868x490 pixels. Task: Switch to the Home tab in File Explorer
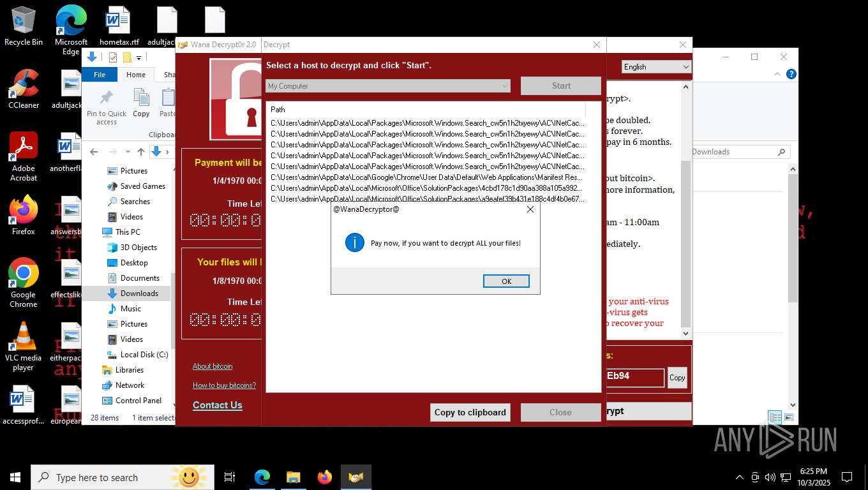coord(136,75)
